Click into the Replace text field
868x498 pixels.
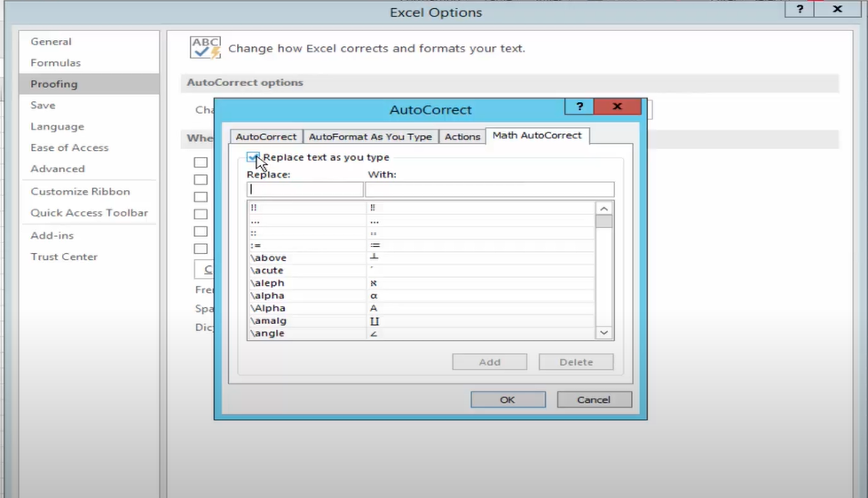(x=305, y=189)
